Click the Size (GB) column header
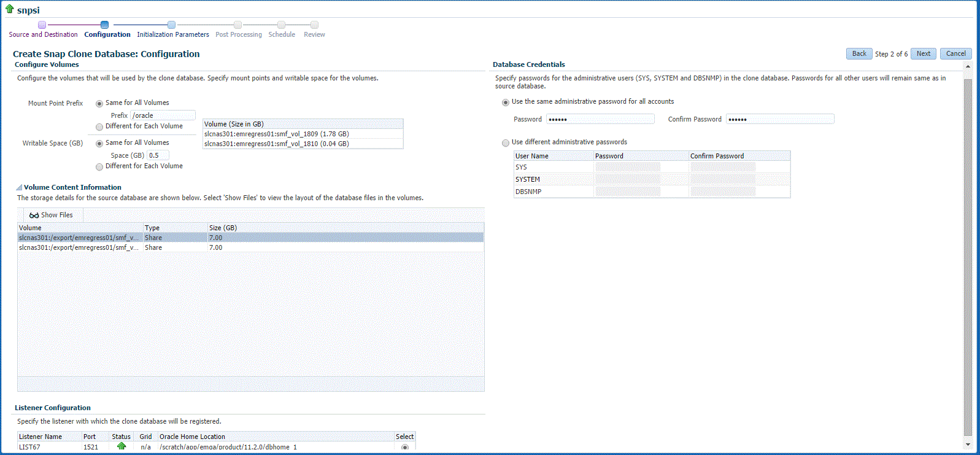Image resolution: width=980 pixels, height=455 pixels. [x=345, y=228]
